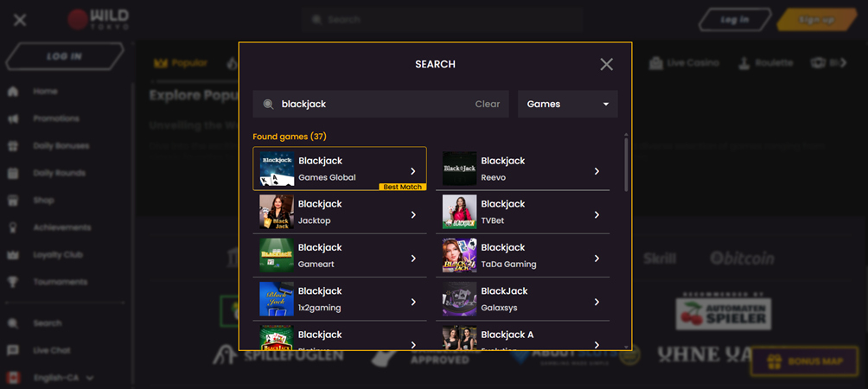This screenshot has width=868, height=389.
Task: Click the Wild Tokyo logo
Action: click(98, 19)
